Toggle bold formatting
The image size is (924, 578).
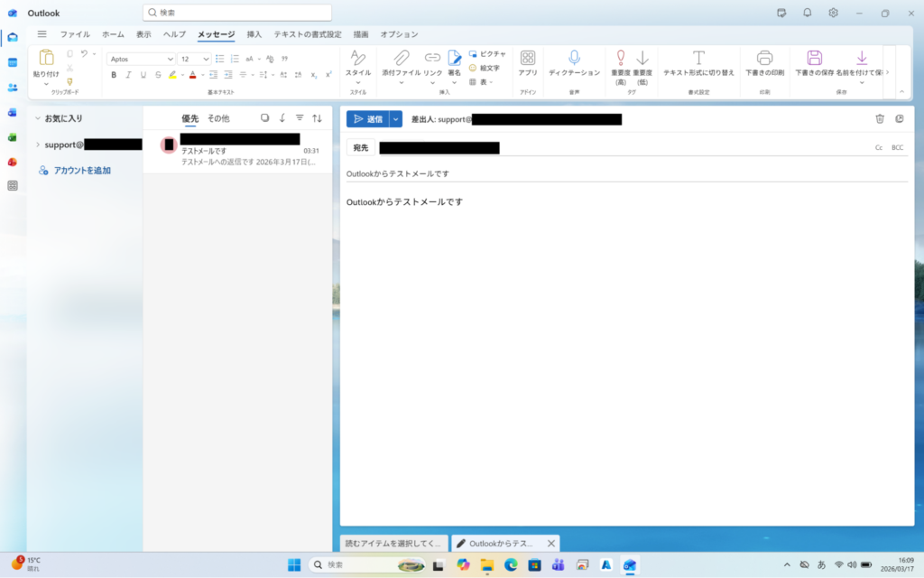(x=114, y=75)
